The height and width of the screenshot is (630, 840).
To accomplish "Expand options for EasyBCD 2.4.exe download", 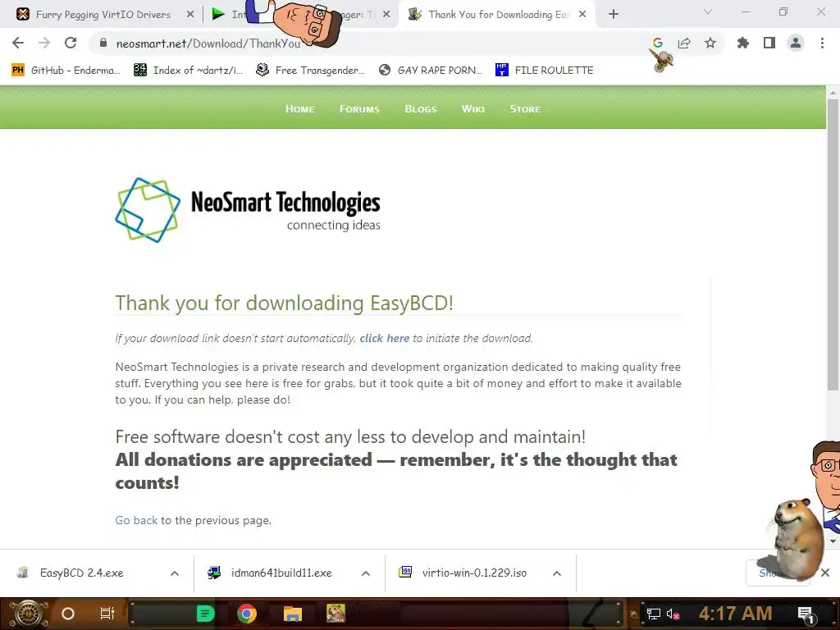I will tap(175, 573).
